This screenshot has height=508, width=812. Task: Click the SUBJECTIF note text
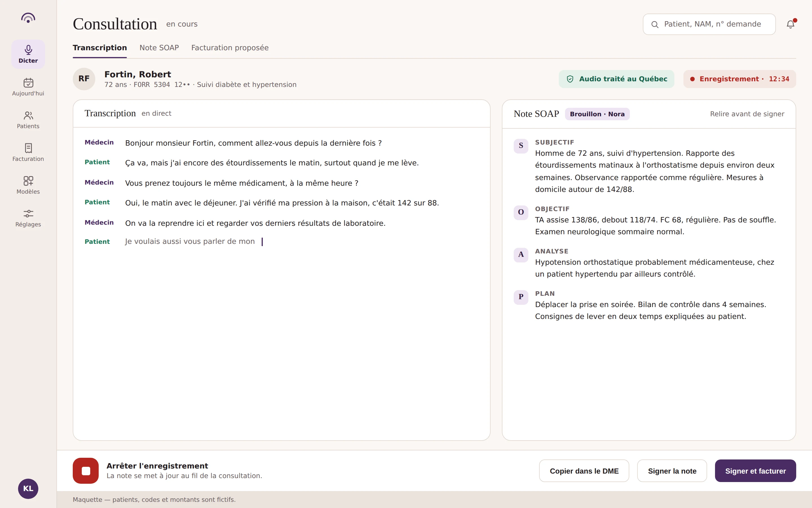(655, 171)
